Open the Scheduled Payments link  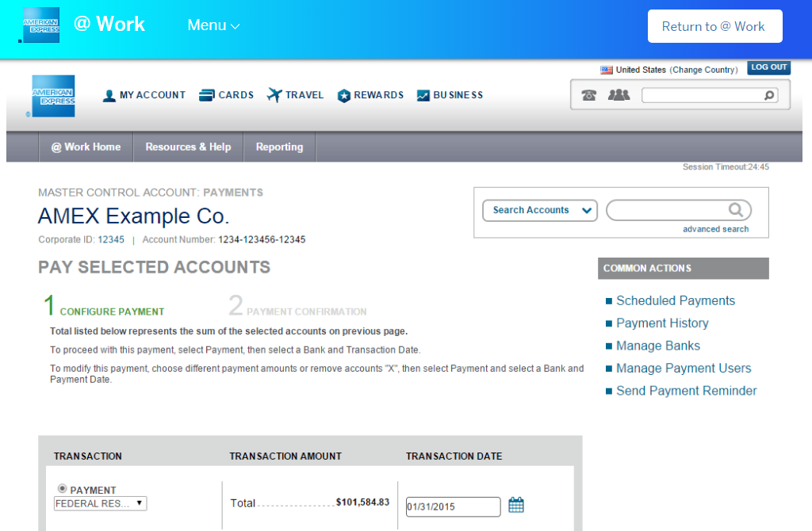(x=676, y=300)
